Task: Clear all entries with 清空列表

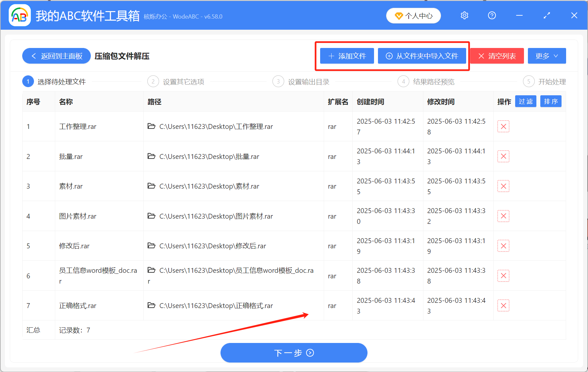Action: click(497, 56)
